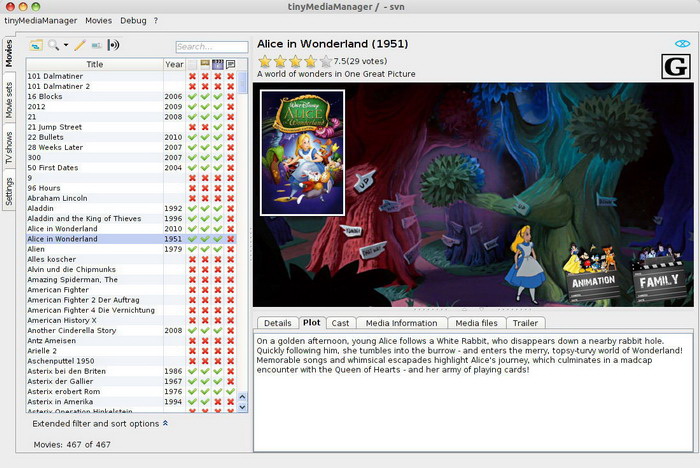Image resolution: width=700 pixels, height=468 pixels.
Task: Click scroll-down arrow of movie list
Action: point(242,407)
